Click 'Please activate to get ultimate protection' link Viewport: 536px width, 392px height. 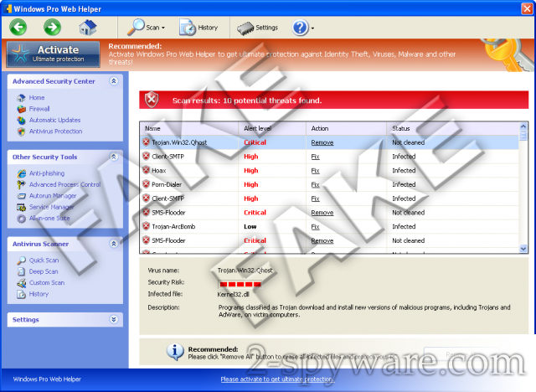(277, 379)
